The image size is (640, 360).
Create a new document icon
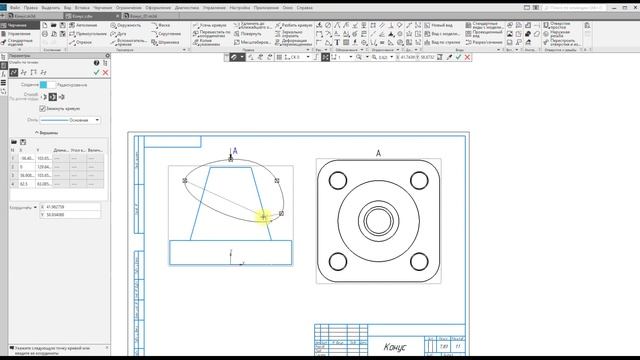point(45,25)
